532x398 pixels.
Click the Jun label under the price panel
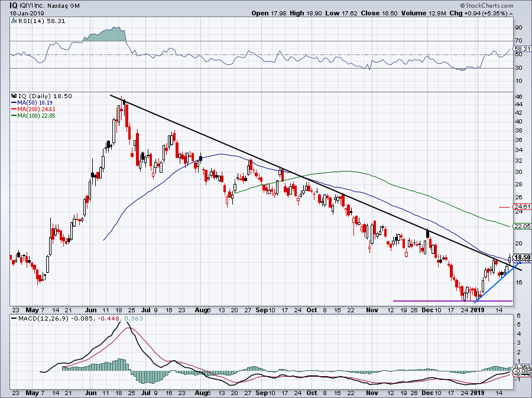point(91,310)
